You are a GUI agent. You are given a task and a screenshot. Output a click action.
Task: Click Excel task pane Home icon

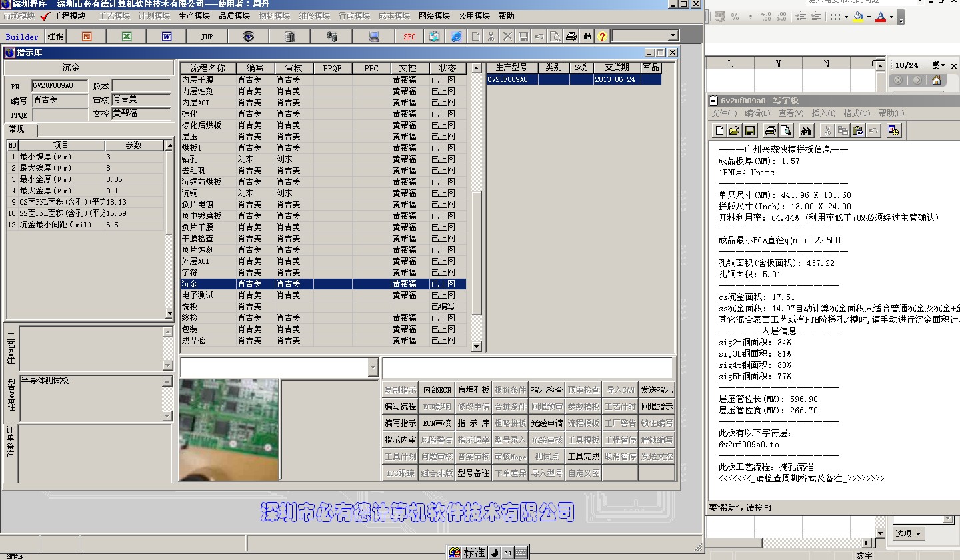pyautogui.click(x=936, y=80)
